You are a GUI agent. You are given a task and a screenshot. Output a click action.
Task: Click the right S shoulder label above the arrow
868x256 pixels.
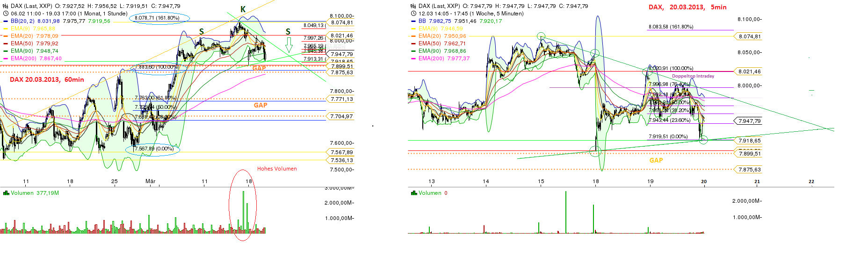(x=288, y=31)
